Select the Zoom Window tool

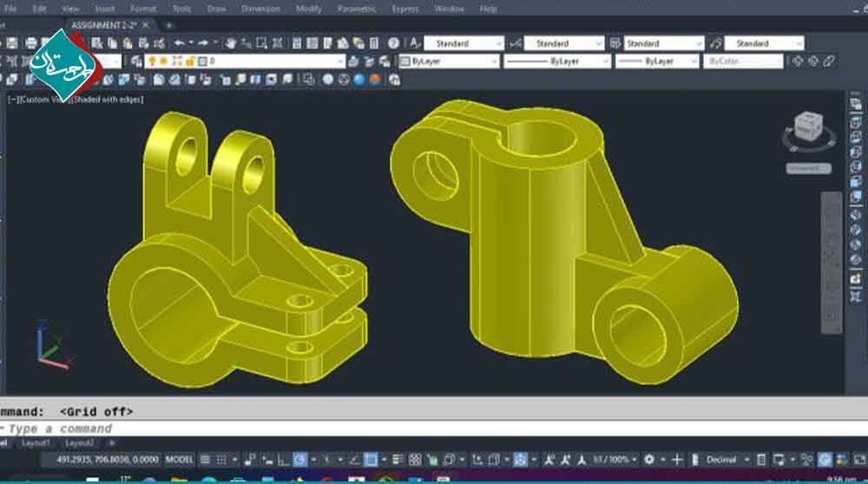tap(261, 43)
